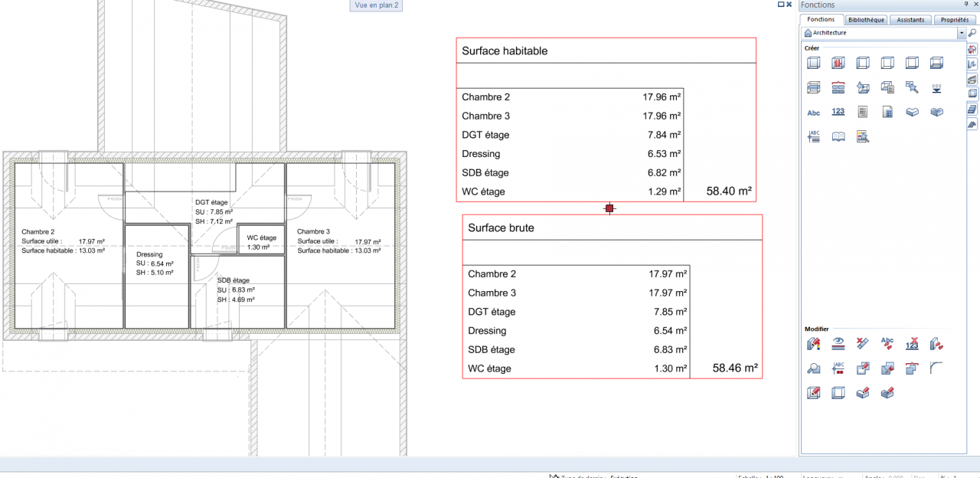This screenshot has width=980, height=478.
Task: Open the Assistants tab
Action: pos(910,20)
